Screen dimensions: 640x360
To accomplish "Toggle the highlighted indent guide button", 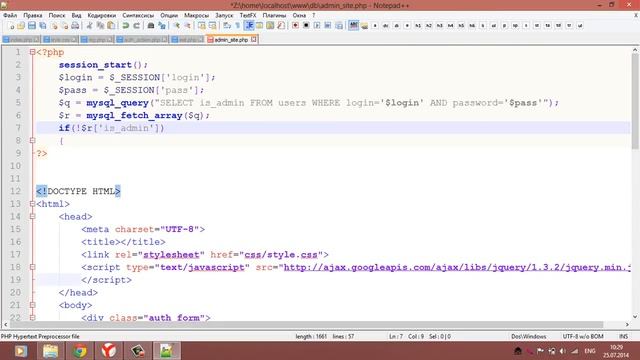I will click(249, 26).
